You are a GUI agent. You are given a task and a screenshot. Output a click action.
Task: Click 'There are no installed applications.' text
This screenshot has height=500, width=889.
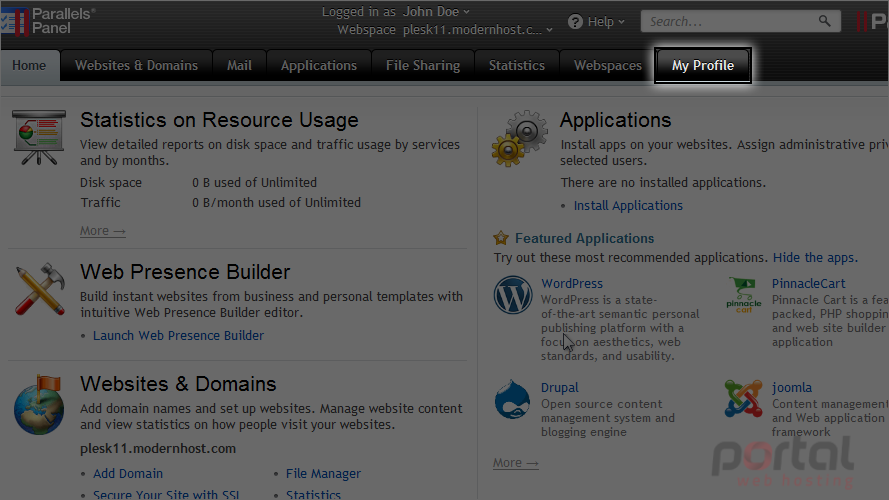click(x=663, y=183)
